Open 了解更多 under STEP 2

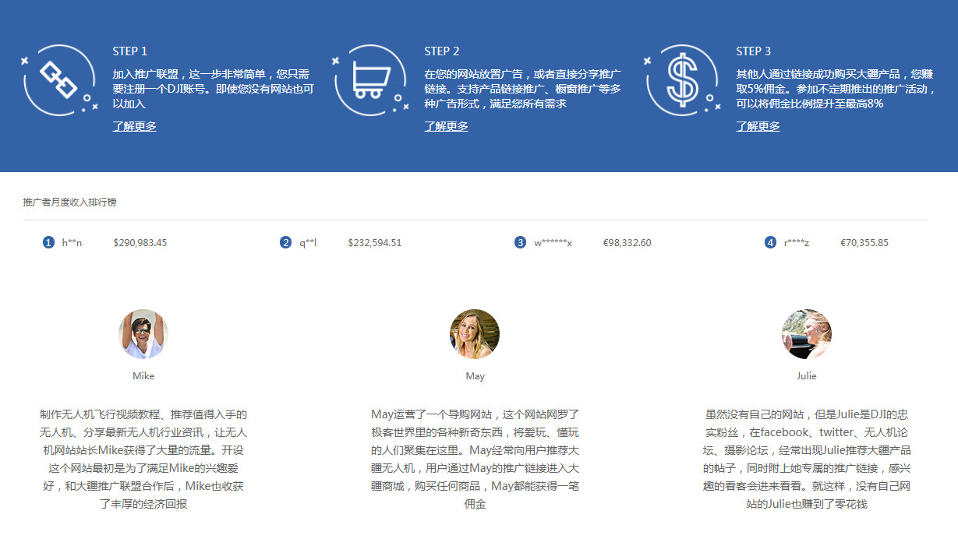click(x=446, y=125)
